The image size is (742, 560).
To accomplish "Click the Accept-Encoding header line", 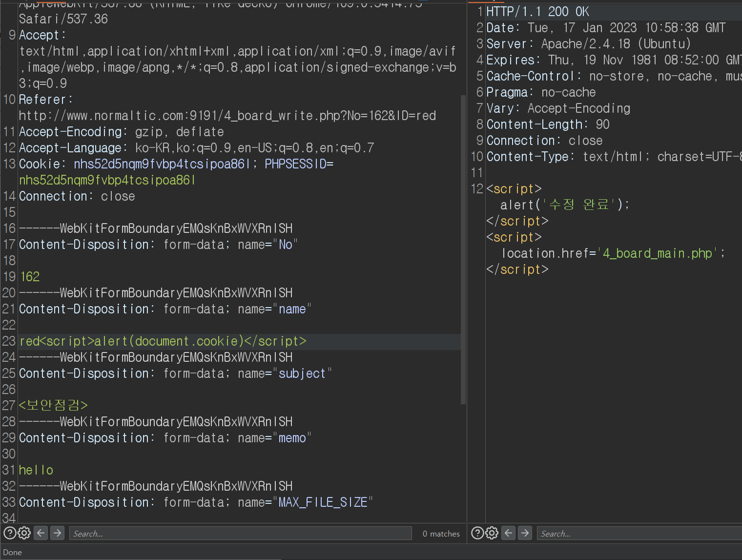I will 122,132.
